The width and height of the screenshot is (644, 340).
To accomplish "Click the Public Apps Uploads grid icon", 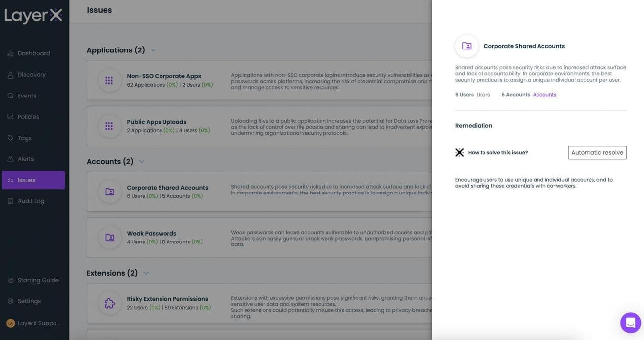I will tap(109, 126).
